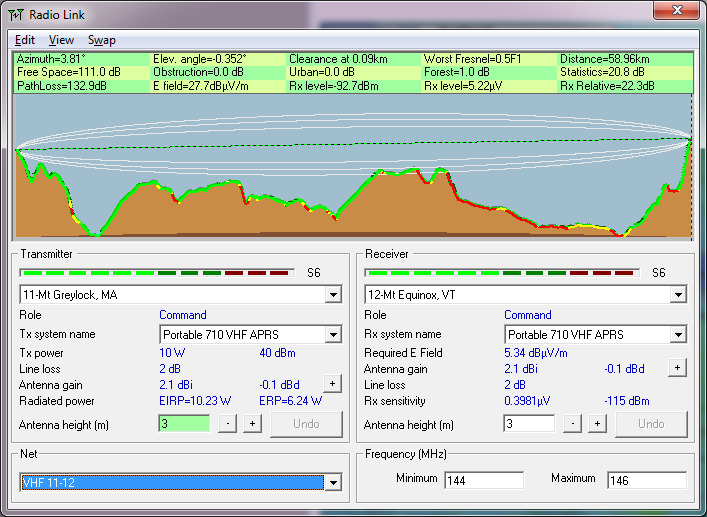The width and height of the screenshot is (707, 517).
Task: Click the receiver Undo button
Action: coord(651,424)
